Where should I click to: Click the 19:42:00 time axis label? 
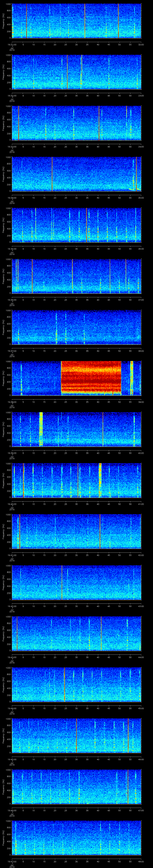tap(12, 606)
